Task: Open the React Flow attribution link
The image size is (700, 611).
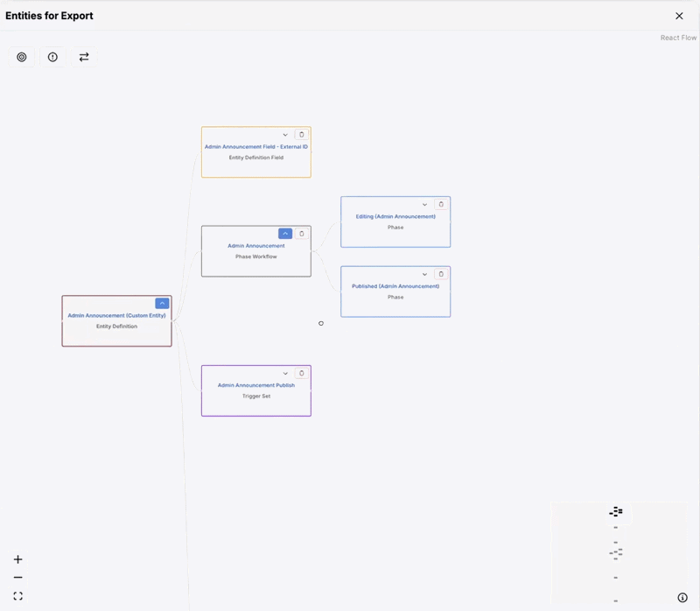Action: (x=678, y=38)
